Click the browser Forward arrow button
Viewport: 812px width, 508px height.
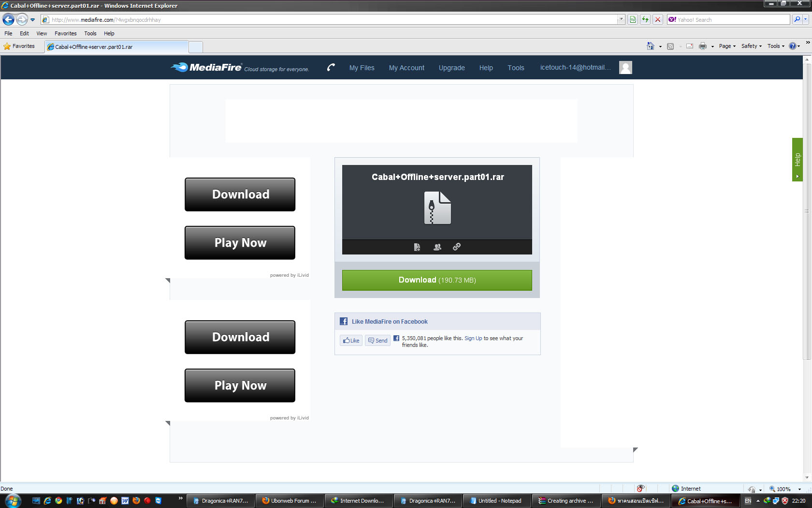(x=22, y=20)
